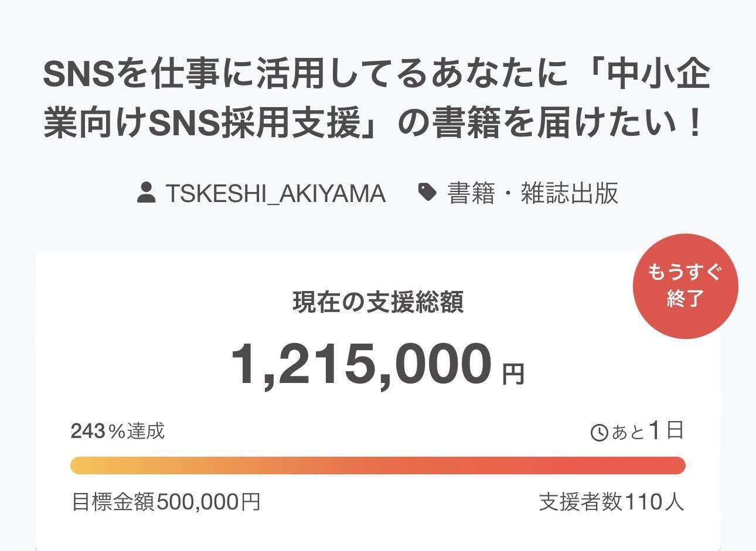Click the 支援者数 label
Image resolution: width=756 pixels, height=551 pixels.
pyautogui.click(x=580, y=502)
